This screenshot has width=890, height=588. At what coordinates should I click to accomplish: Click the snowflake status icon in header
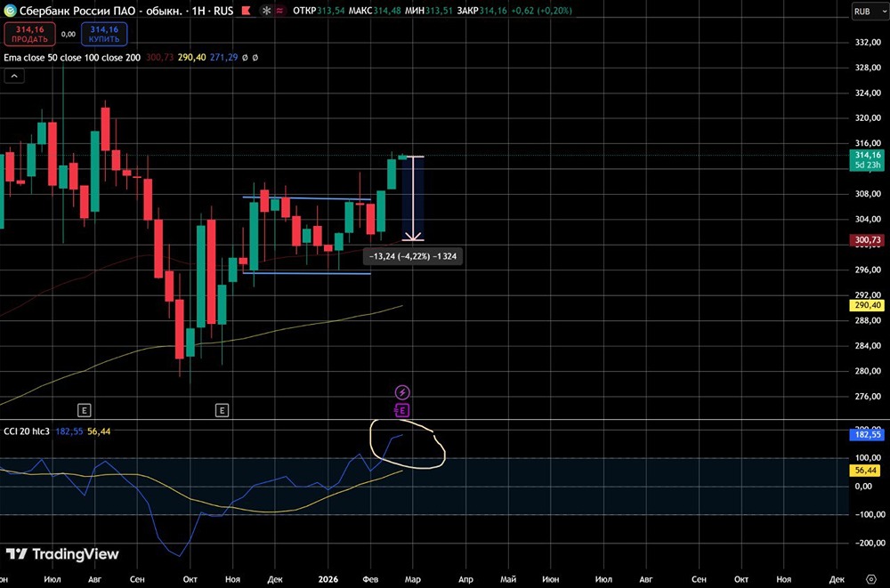click(x=266, y=10)
